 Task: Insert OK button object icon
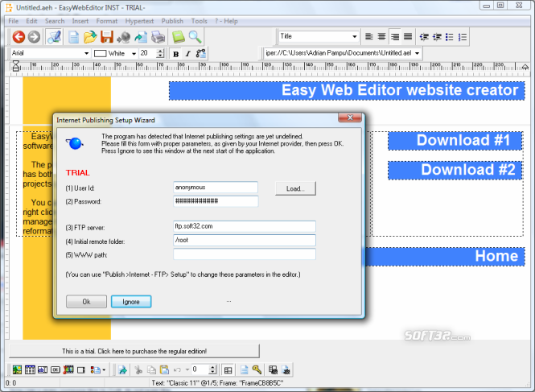[x=56, y=369]
